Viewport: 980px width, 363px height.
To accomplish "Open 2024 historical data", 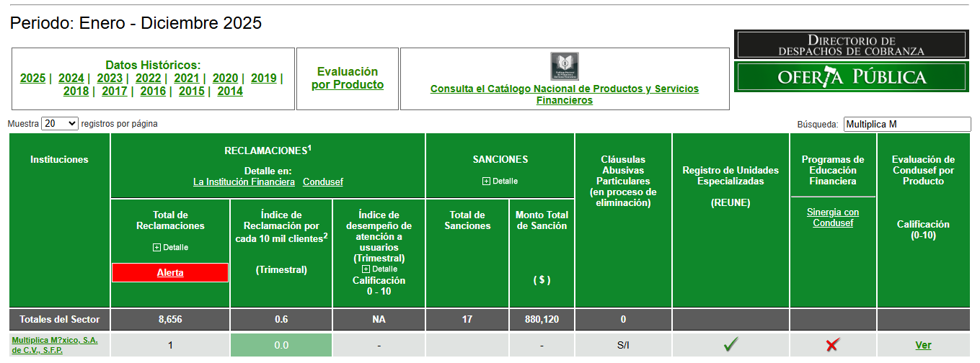I will (x=71, y=79).
